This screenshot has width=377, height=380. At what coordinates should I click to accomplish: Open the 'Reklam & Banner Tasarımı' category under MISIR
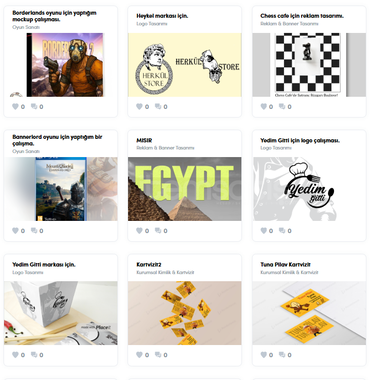click(165, 148)
